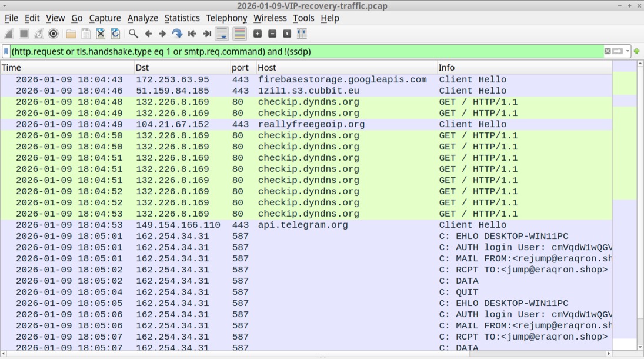Sort packets by the Host column header
The width and height of the screenshot is (644, 359).
(x=346, y=68)
